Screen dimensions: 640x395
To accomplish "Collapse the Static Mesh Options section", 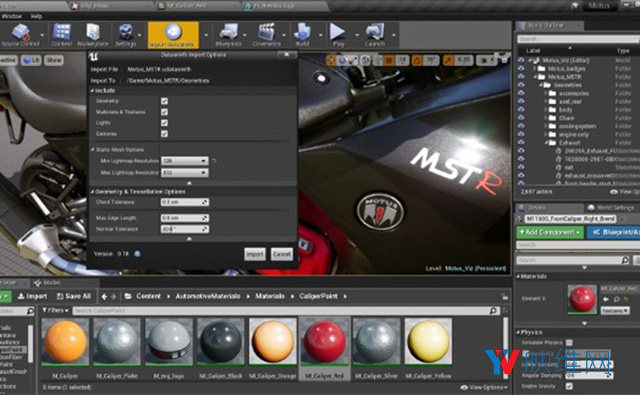I will click(x=92, y=150).
